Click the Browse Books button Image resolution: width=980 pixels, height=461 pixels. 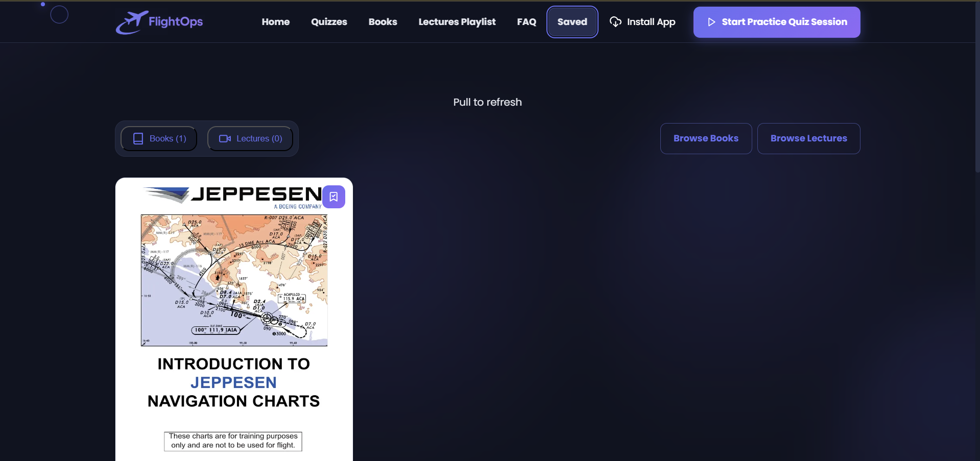click(x=705, y=138)
